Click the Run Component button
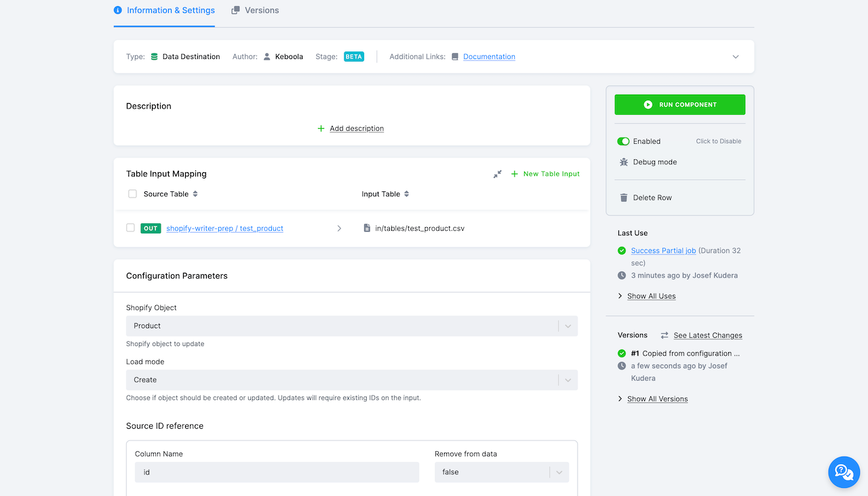The image size is (868, 496). (679, 104)
